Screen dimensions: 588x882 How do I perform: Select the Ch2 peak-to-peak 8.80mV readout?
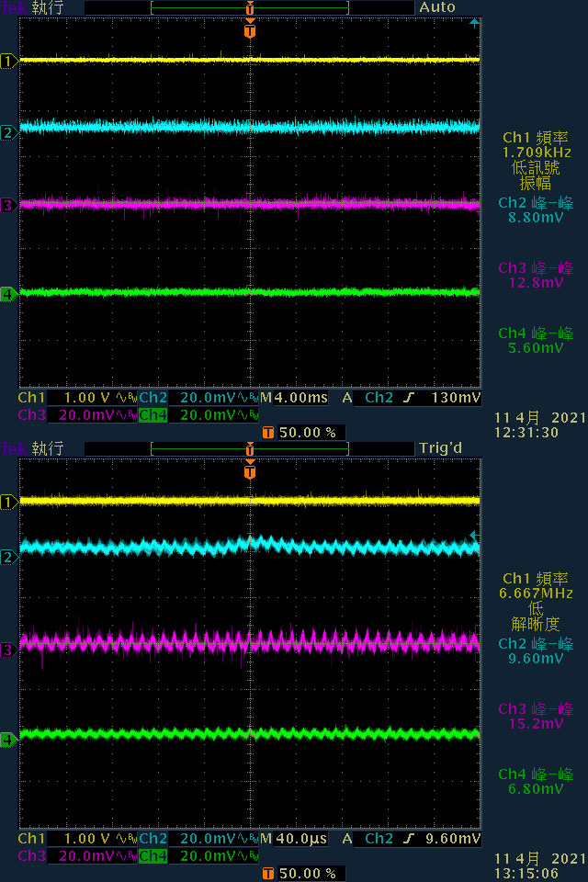[536, 210]
